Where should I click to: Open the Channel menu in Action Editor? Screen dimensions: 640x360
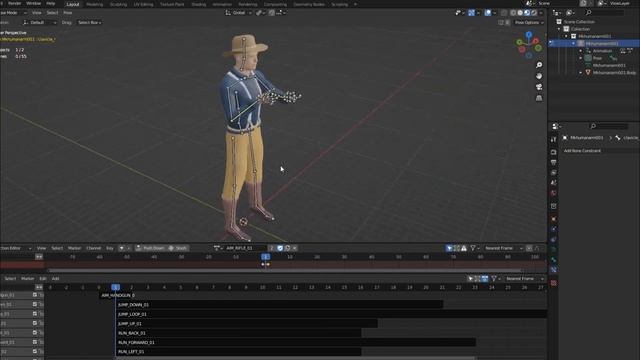[x=93, y=248]
